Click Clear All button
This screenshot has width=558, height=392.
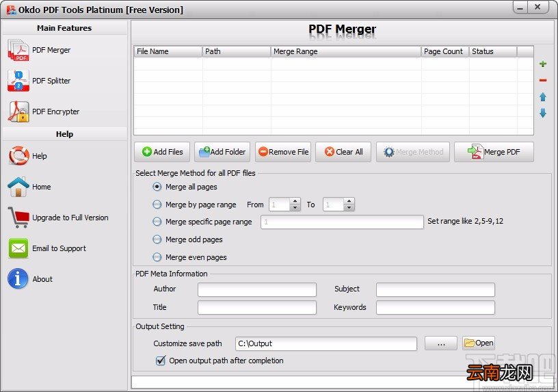point(343,152)
